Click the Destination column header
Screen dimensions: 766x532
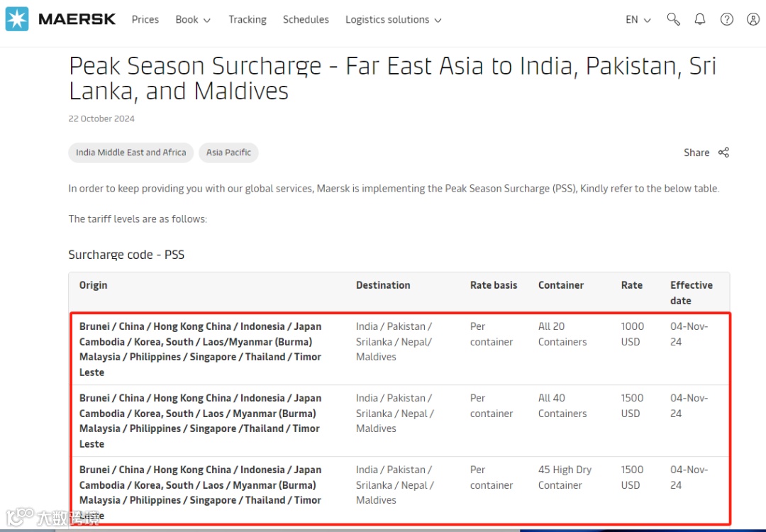pyautogui.click(x=383, y=285)
